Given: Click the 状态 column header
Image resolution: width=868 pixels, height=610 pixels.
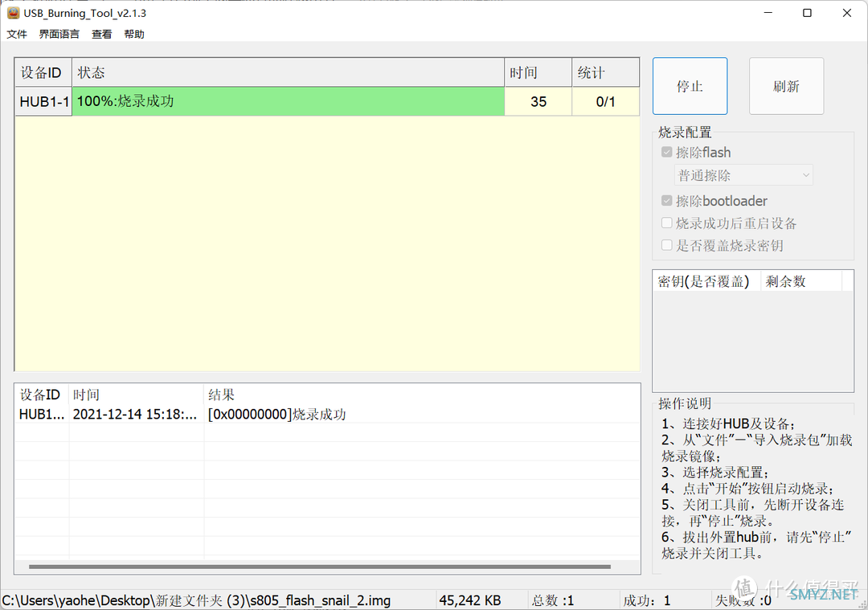Looking at the screenshot, I should (288, 72).
